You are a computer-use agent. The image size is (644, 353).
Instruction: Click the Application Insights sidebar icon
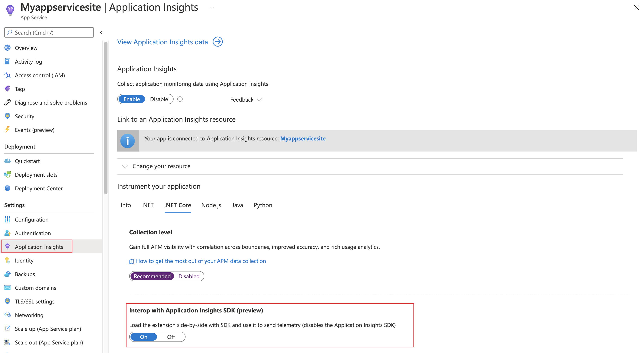(x=7, y=247)
